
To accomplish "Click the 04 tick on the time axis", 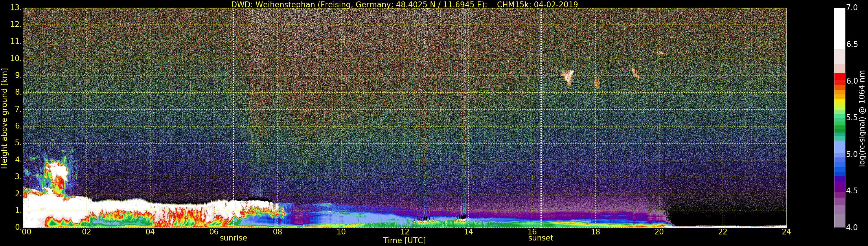I will (150, 232).
